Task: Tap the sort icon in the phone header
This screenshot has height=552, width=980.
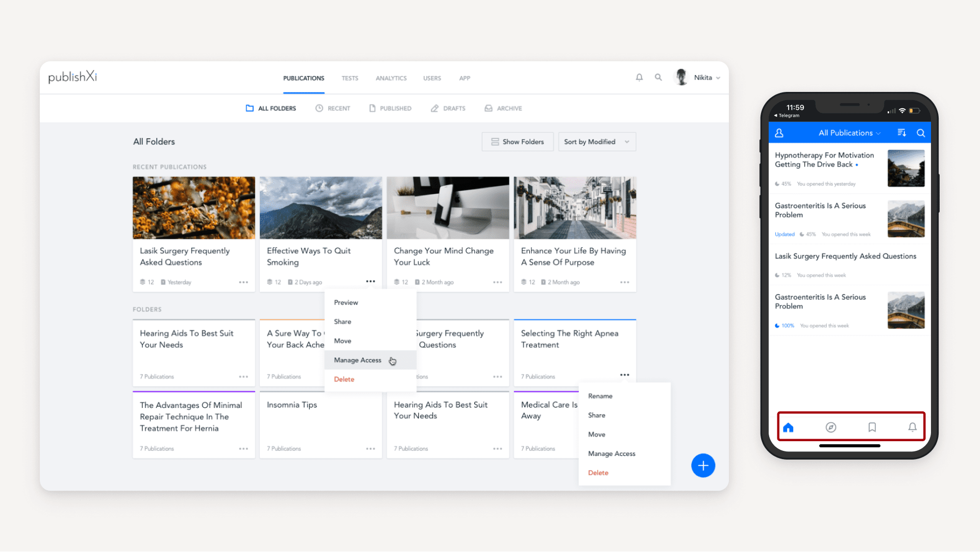Action: point(901,132)
